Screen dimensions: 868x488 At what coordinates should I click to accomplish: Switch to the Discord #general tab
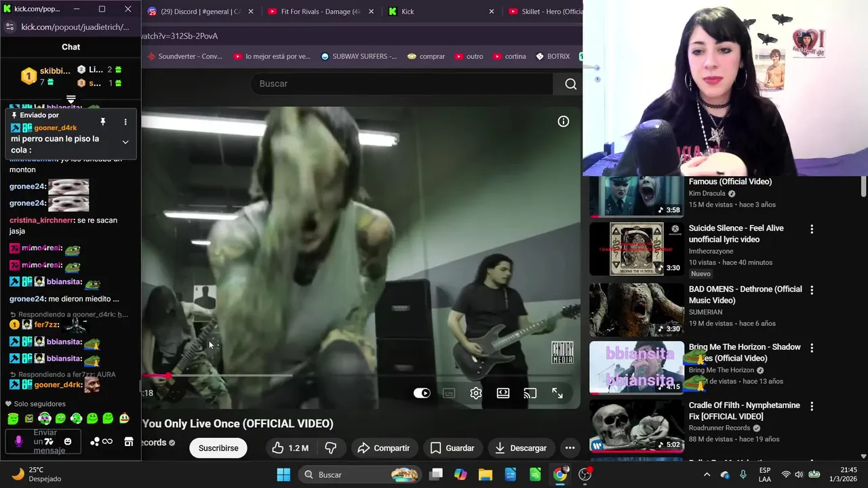click(x=200, y=12)
